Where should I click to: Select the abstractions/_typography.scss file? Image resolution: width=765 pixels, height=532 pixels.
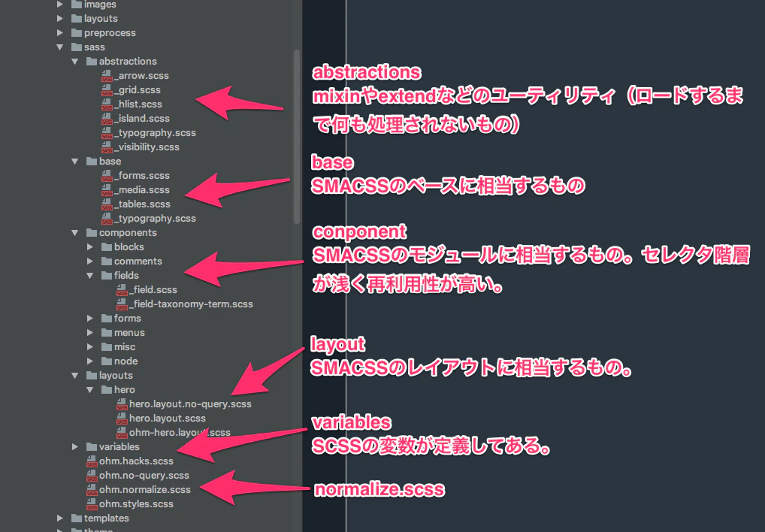click(x=155, y=133)
